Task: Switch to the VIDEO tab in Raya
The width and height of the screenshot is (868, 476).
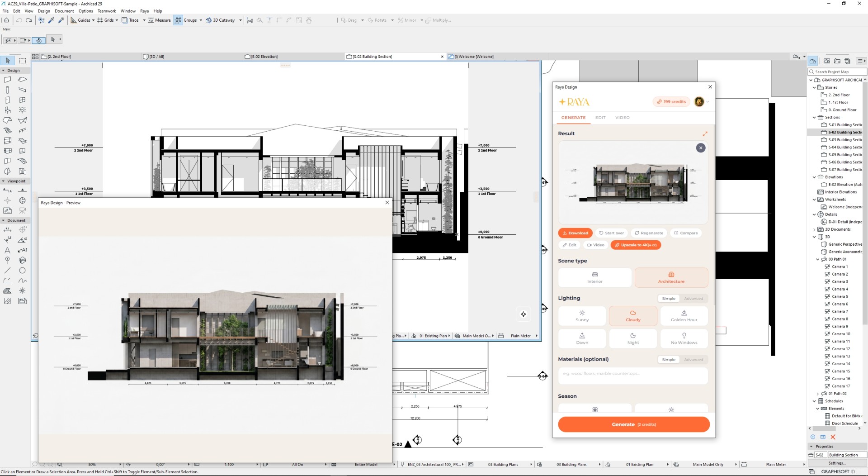Action: tap(623, 118)
